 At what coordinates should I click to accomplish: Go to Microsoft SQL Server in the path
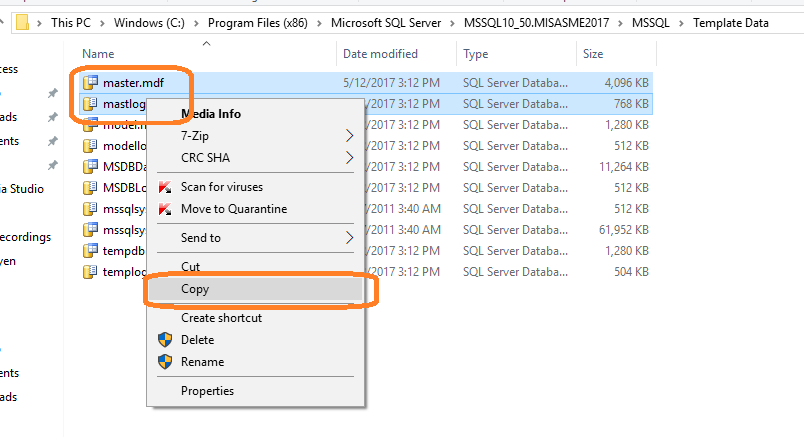pos(386,23)
